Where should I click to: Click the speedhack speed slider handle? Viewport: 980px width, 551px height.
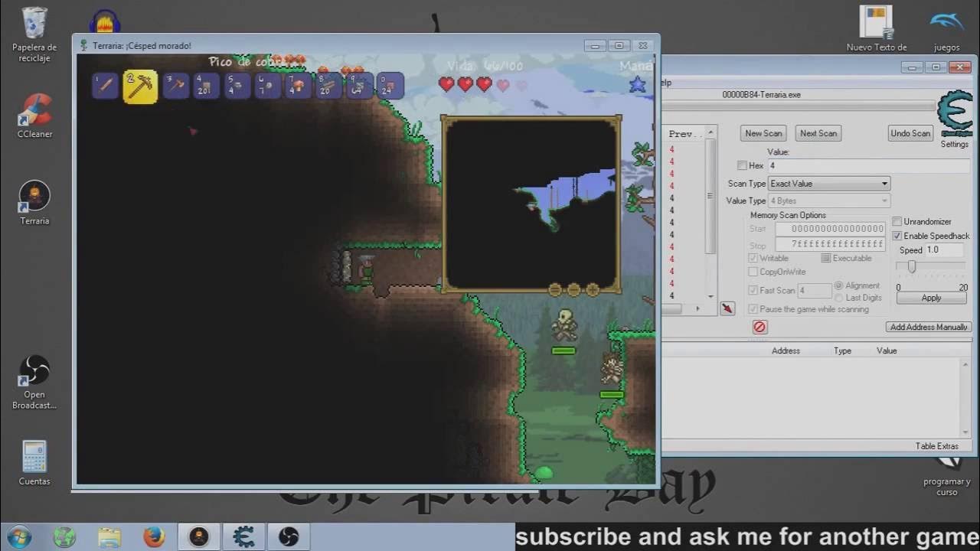point(911,266)
